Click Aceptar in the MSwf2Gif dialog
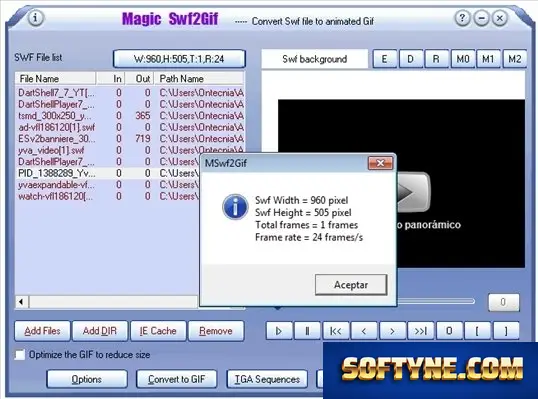The width and height of the screenshot is (538, 399). (x=351, y=284)
